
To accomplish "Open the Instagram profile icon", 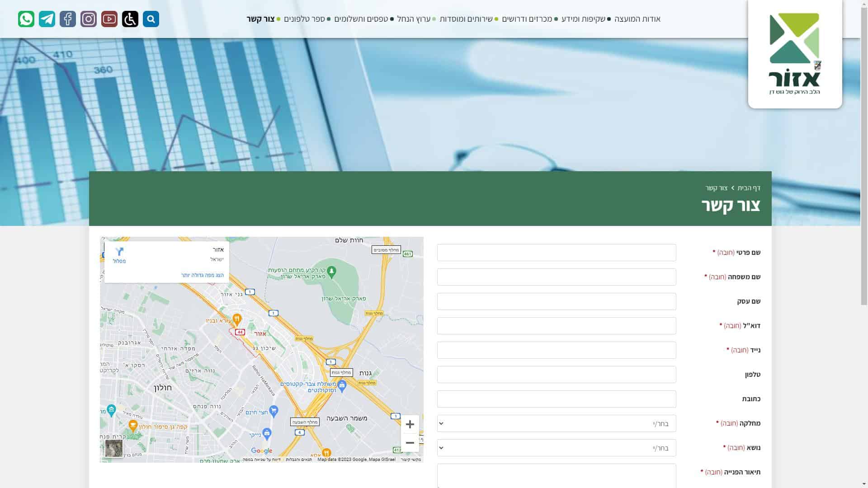I will 89,19.
